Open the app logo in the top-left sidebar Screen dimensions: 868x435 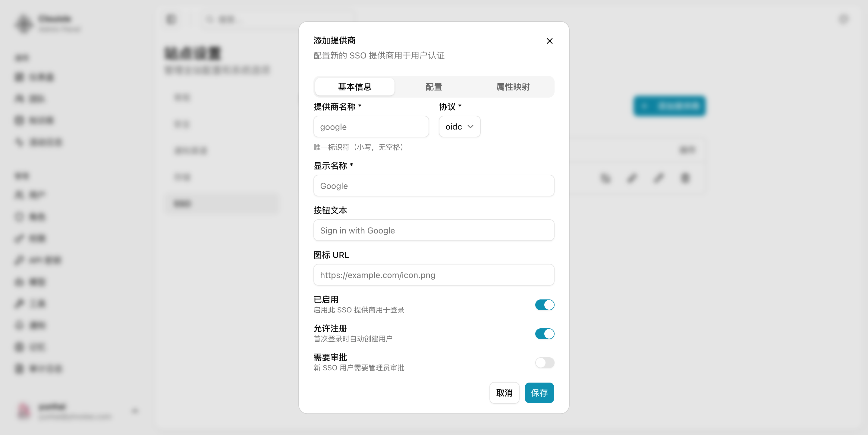[24, 24]
